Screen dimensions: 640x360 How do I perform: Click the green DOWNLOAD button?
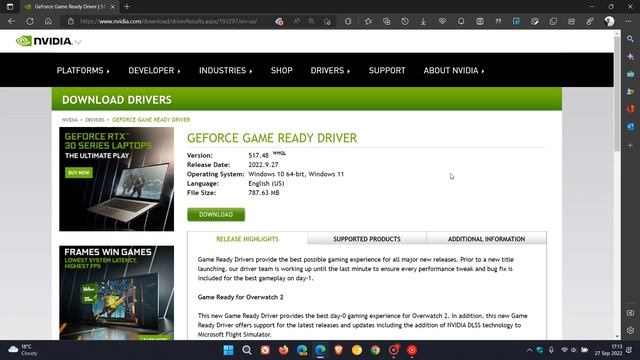(216, 214)
